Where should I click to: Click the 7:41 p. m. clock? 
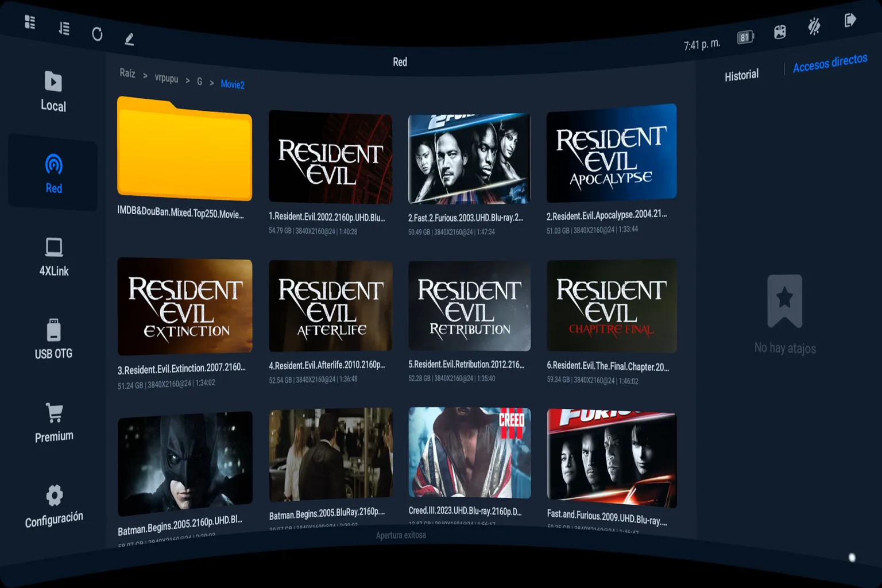tap(702, 44)
